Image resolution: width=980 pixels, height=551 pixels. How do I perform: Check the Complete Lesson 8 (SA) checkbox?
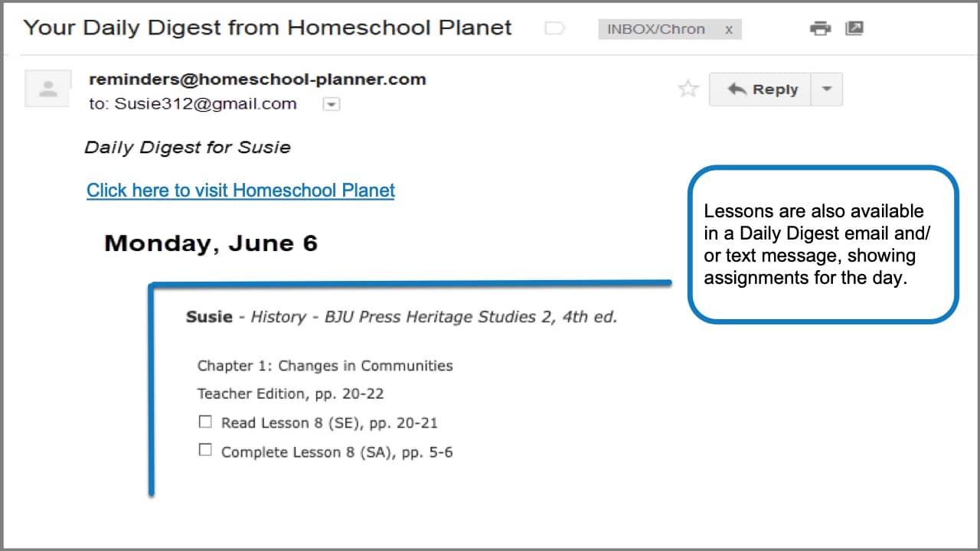tap(205, 451)
